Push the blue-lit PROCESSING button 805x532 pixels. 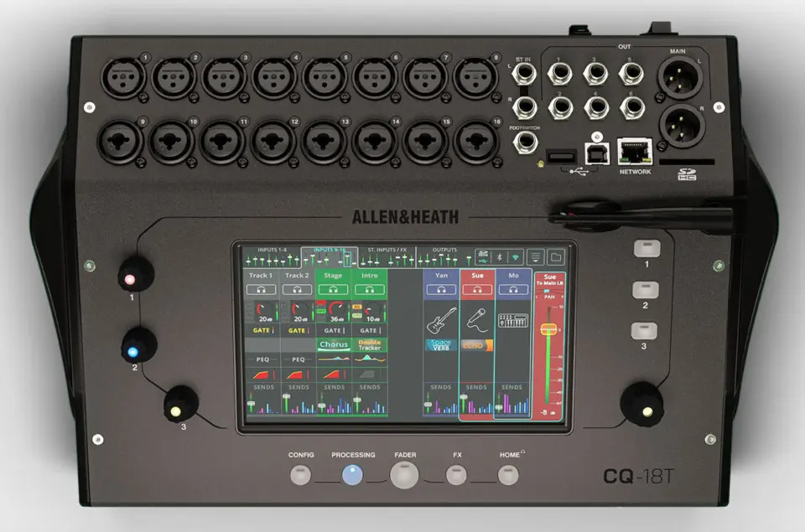352,475
